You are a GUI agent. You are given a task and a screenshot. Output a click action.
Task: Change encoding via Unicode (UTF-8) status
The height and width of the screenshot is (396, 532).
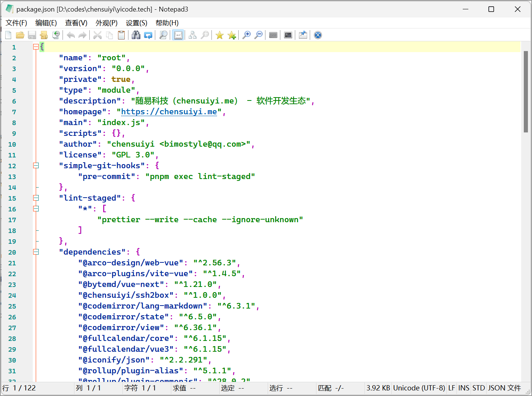(x=419, y=388)
